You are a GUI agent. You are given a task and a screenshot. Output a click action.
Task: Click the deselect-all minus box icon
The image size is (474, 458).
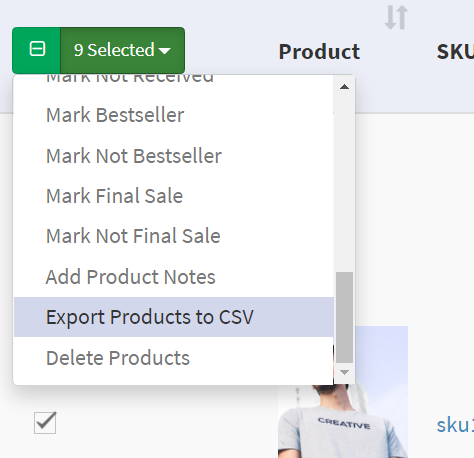tap(37, 49)
